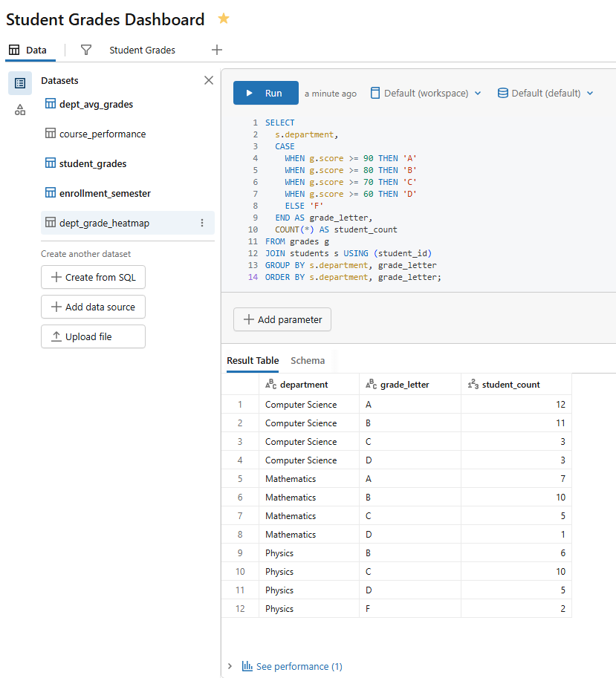Select the course_performance dataset
616x678 pixels.
128,134
